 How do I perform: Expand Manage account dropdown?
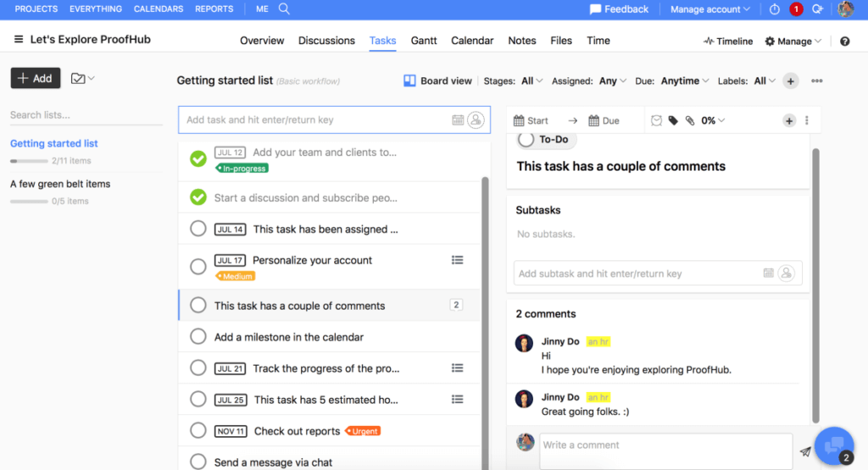tap(710, 8)
